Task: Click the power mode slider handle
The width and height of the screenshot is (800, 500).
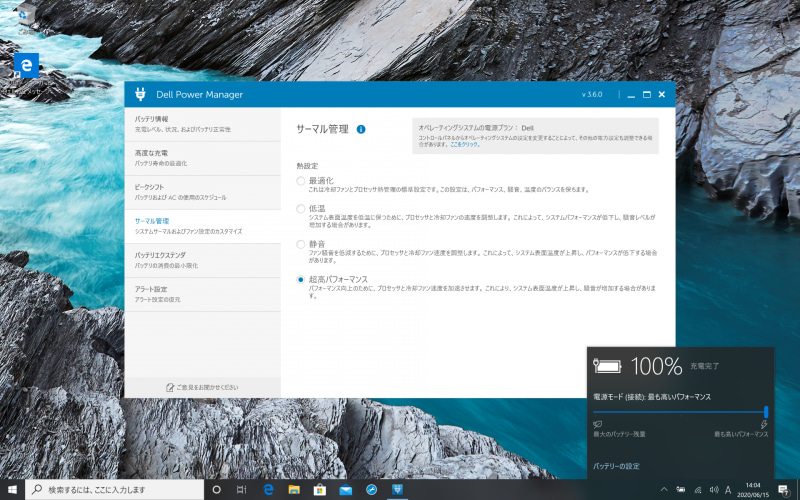Action: pyautogui.click(x=766, y=412)
